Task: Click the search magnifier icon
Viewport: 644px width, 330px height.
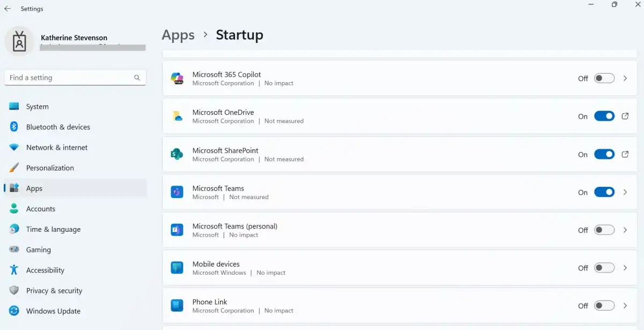Action: coord(137,78)
